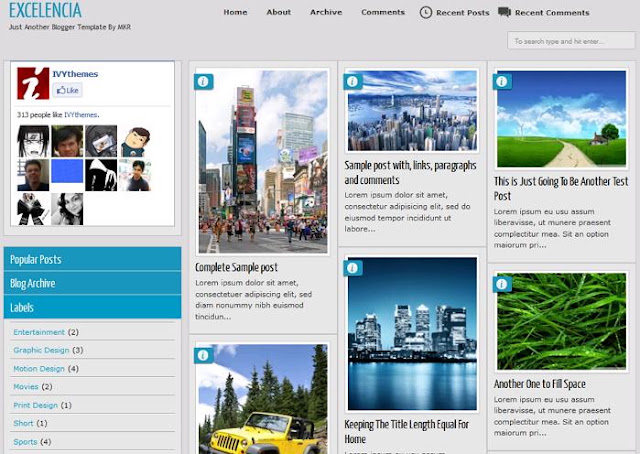Click the info icon on Times Square post

203,82
